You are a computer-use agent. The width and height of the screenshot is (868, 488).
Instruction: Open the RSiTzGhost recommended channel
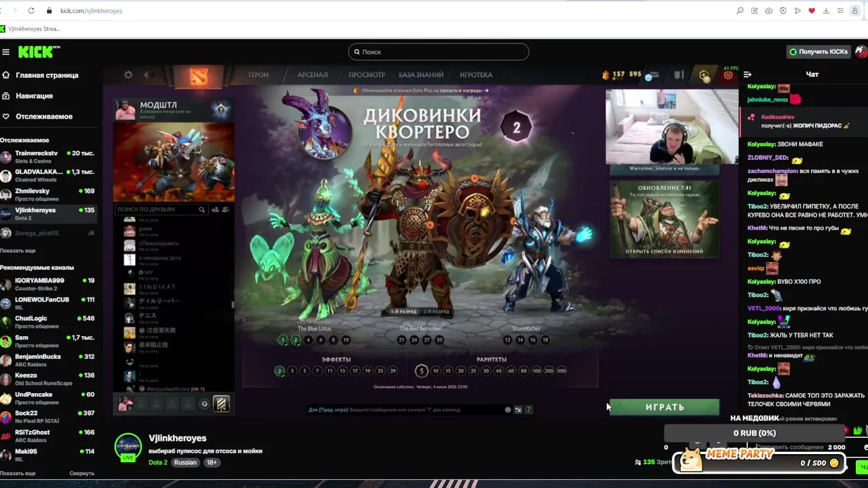[47, 436]
